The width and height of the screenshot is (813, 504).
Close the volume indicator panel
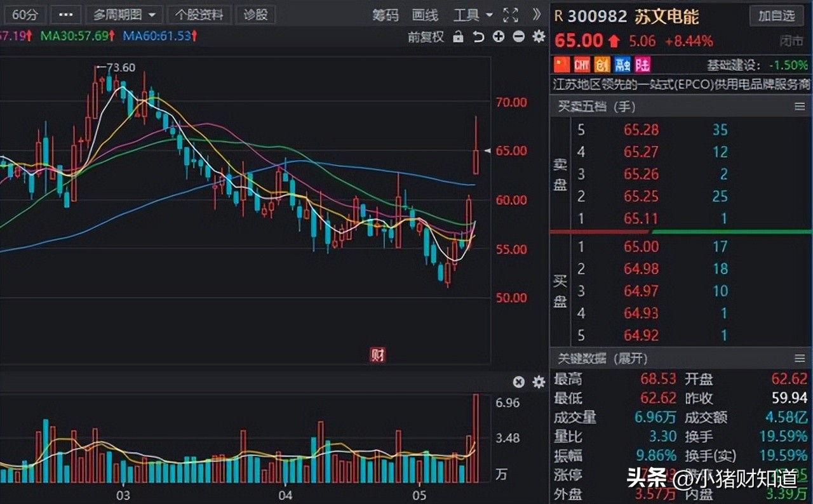tap(518, 381)
